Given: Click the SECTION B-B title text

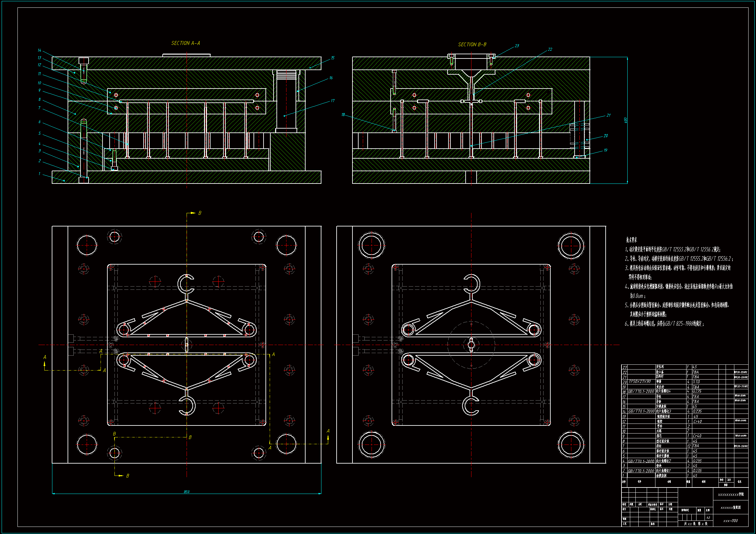Looking at the screenshot, I should [x=472, y=44].
